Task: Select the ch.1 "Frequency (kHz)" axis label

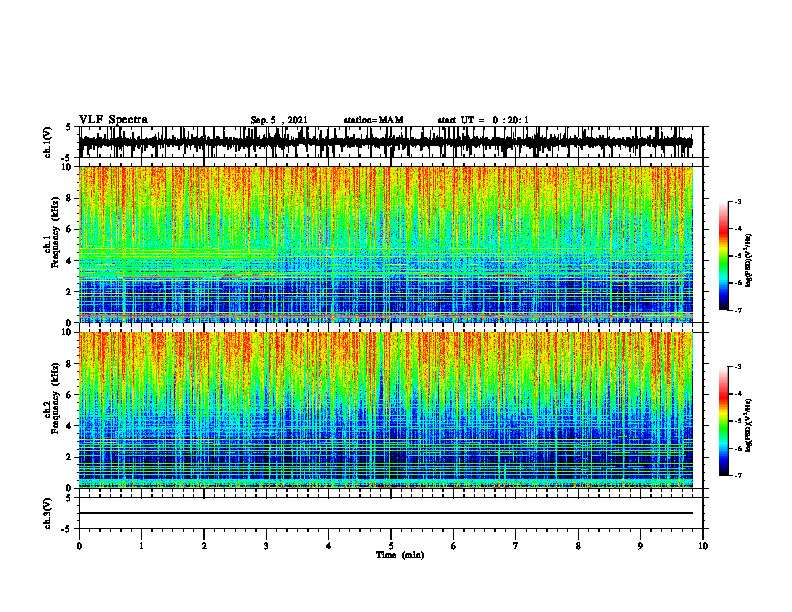Action: [x=55, y=232]
